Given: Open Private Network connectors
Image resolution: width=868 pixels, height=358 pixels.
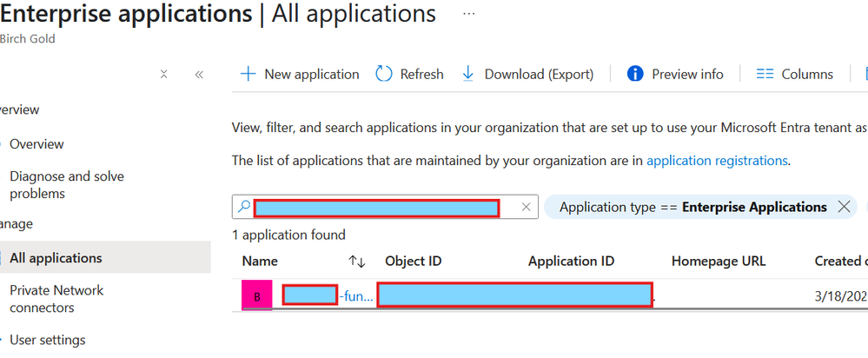Looking at the screenshot, I should (x=56, y=299).
